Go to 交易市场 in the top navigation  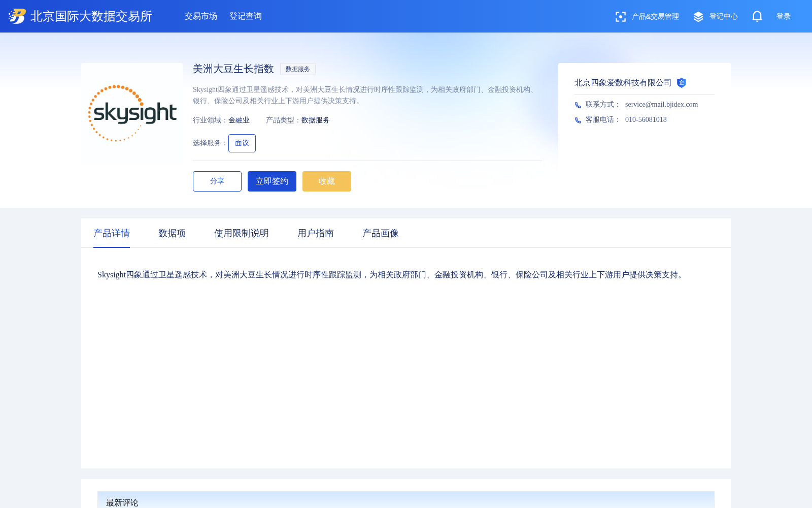point(201,16)
